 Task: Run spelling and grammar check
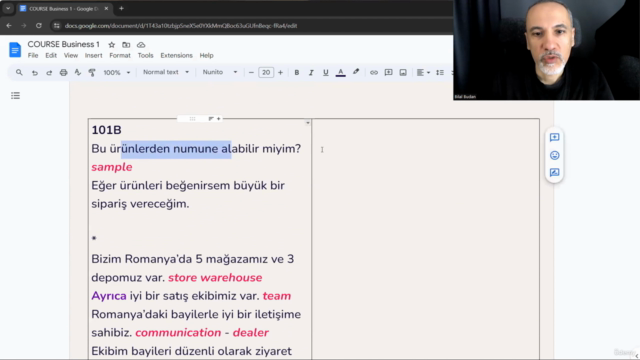[x=78, y=73]
